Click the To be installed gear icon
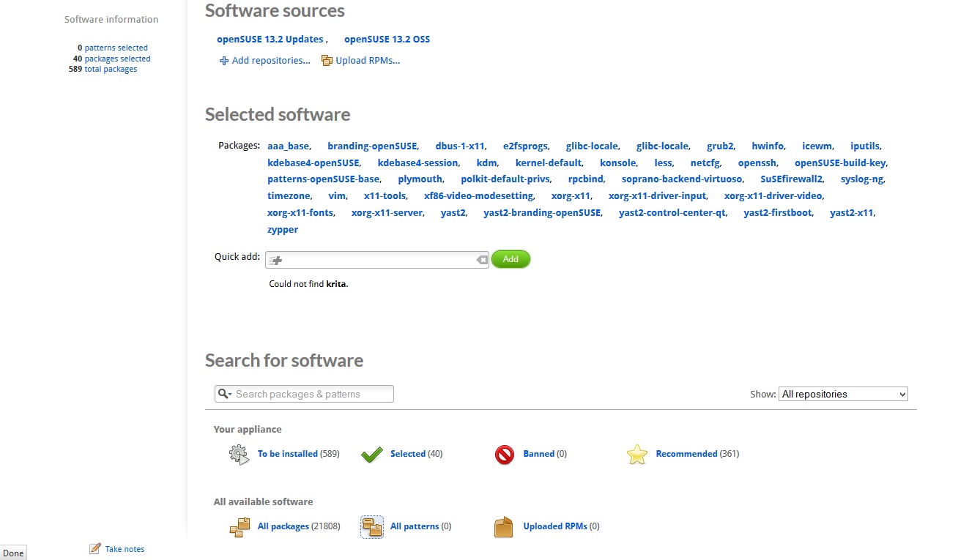 pos(239,455)
